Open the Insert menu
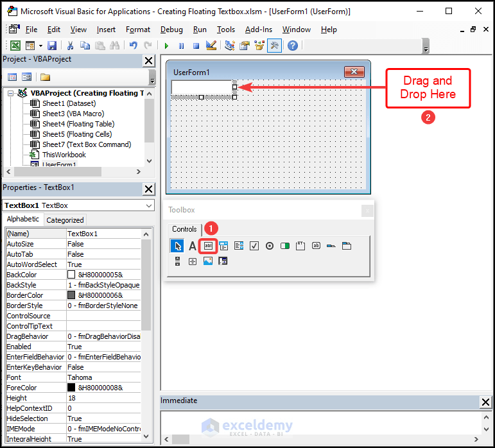Viewport: 495px width, 448px height. 106,30
